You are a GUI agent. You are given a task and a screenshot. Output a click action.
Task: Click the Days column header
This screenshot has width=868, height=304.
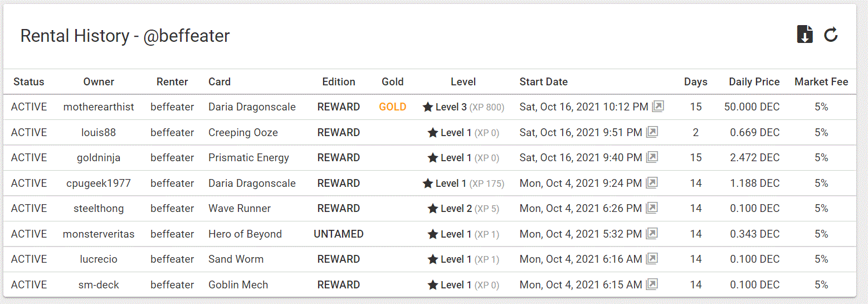pyautogui.click(x=696, y=81)
